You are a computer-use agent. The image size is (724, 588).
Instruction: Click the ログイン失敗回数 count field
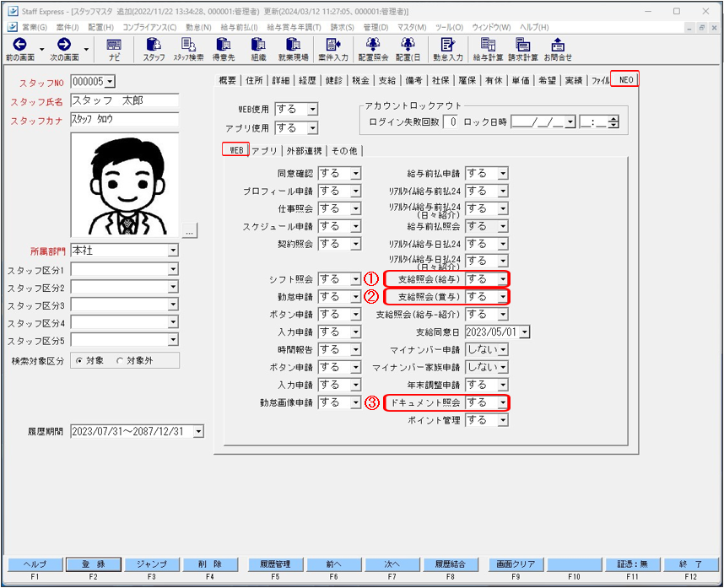451,122
